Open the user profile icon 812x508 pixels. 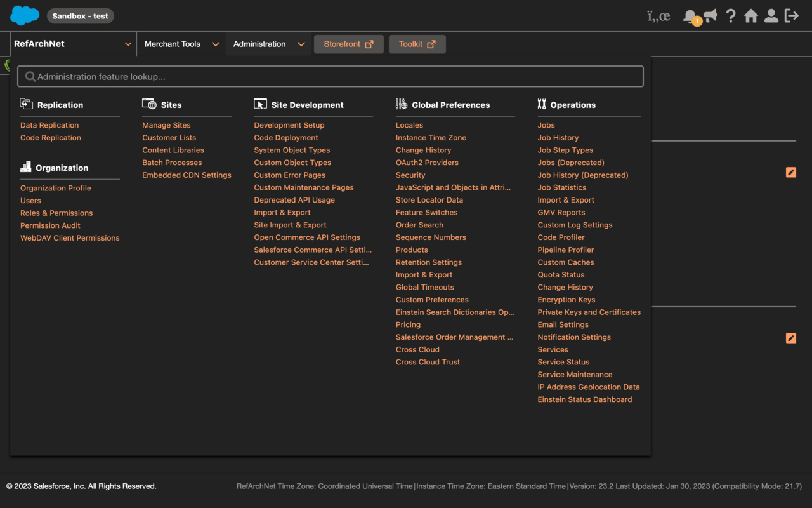pyautogui.click(x=771, y=16)
